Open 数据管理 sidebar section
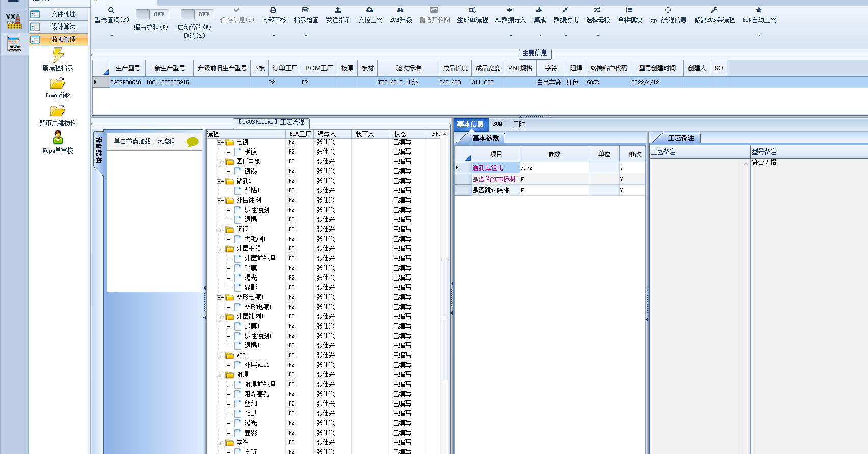Viewport: 868px width, 454px height. coord(58,39)
